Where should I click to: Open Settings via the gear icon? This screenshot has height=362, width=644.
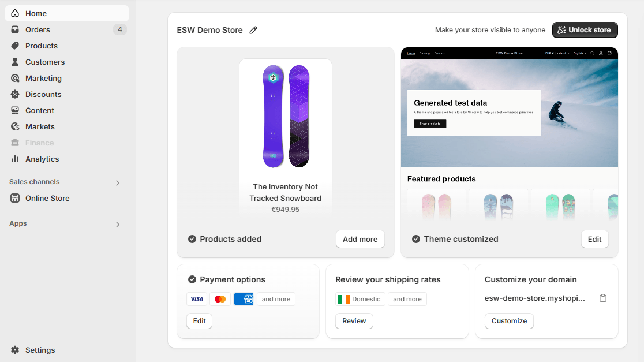point(15,350)
